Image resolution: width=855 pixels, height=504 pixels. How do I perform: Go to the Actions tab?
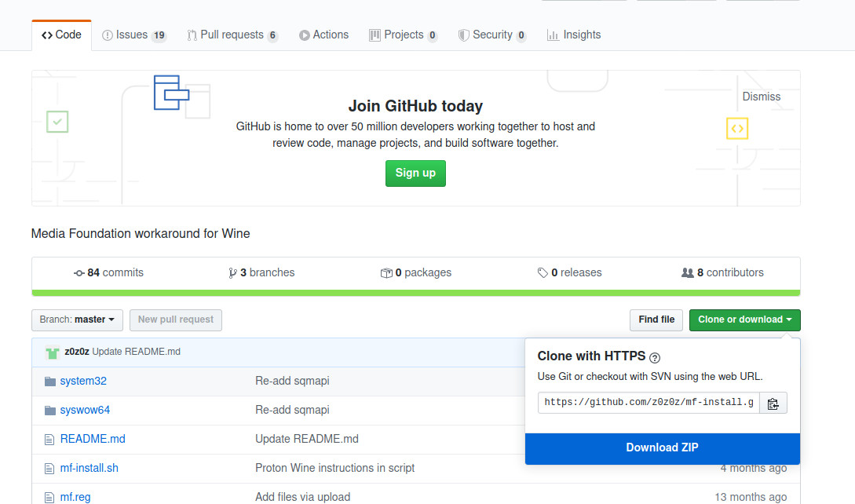pyautogui.click(x=324, y=35)
